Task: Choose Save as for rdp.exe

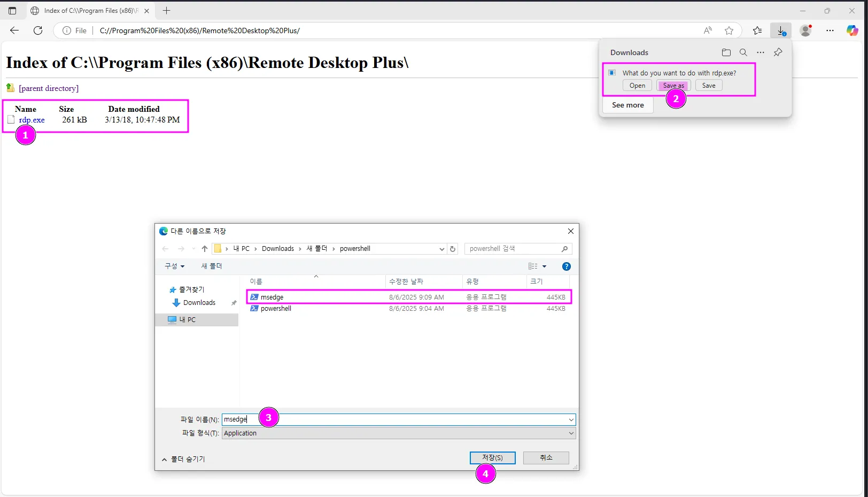Action: click(x=673, y=86)
